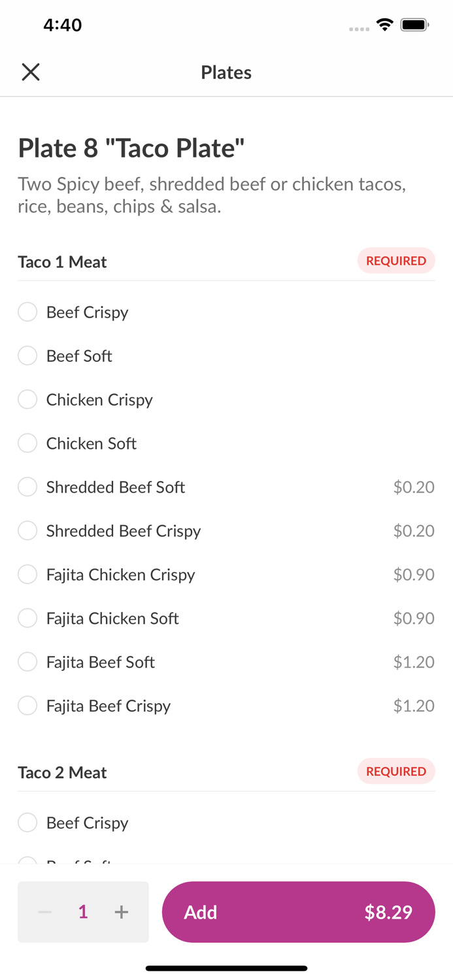Tap the Taco 1 Meat REQUIRED badge
453x980 pixels.
395,261
